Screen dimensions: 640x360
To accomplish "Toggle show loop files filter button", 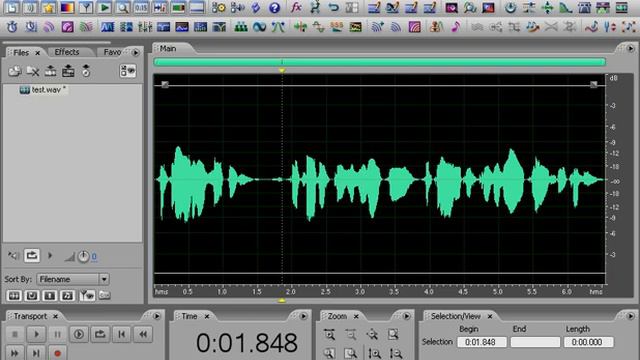I will (32, 295).
